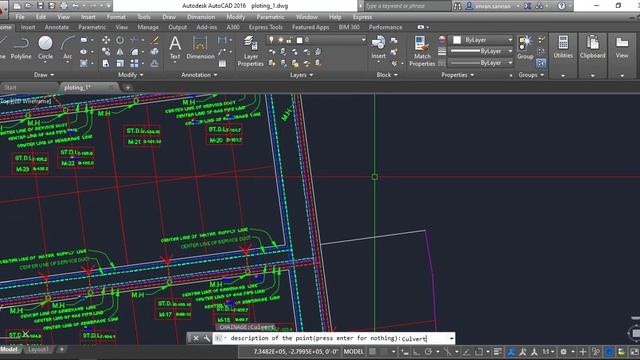The width and height of the screenshot is (640, 360).
Task: Expand the Draw panel
Action: (44, 75)
